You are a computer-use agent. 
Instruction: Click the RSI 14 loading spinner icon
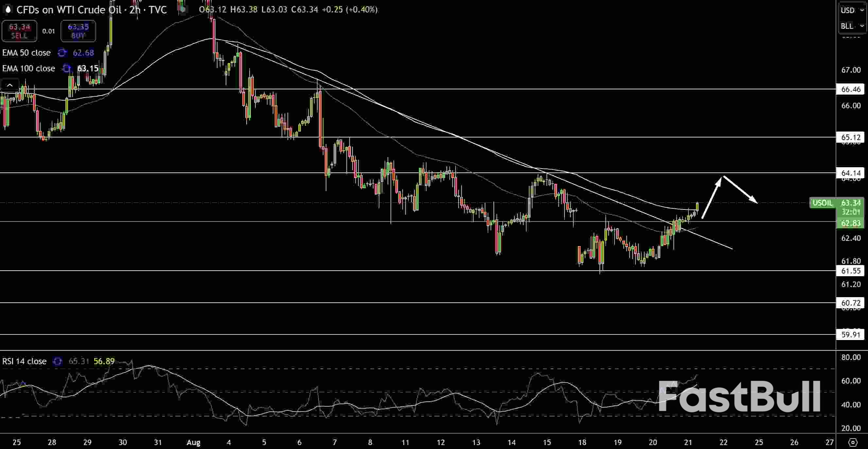(58, 361)
